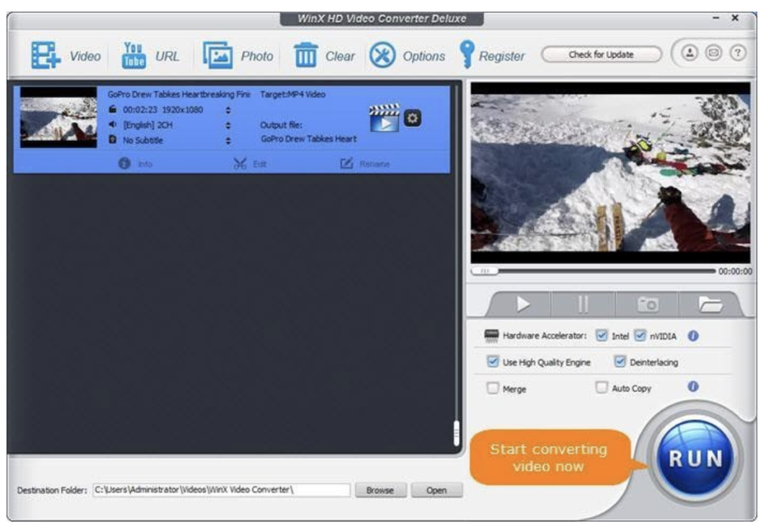Click the email envelope round icon
This screenshot has width=769, height=532.
point(713,53)
